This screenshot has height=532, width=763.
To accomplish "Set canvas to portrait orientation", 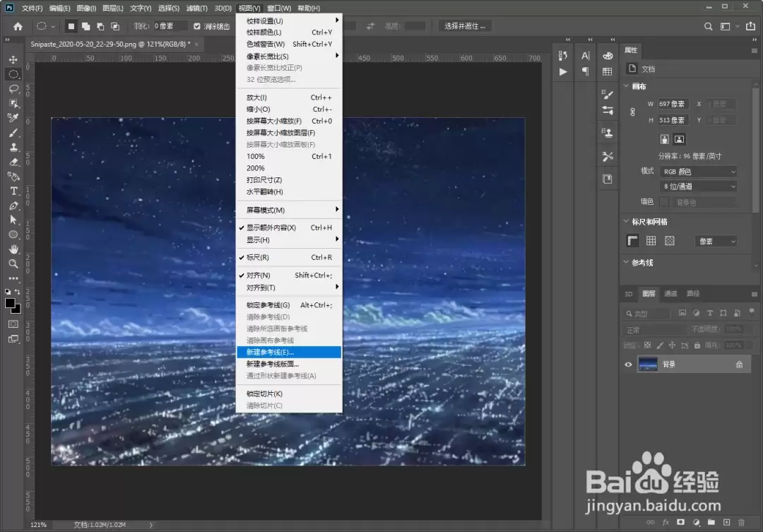I will [664, 139].
